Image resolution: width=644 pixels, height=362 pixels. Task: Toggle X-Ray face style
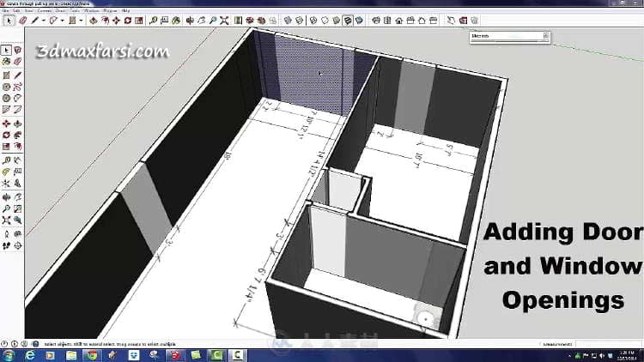288,20
